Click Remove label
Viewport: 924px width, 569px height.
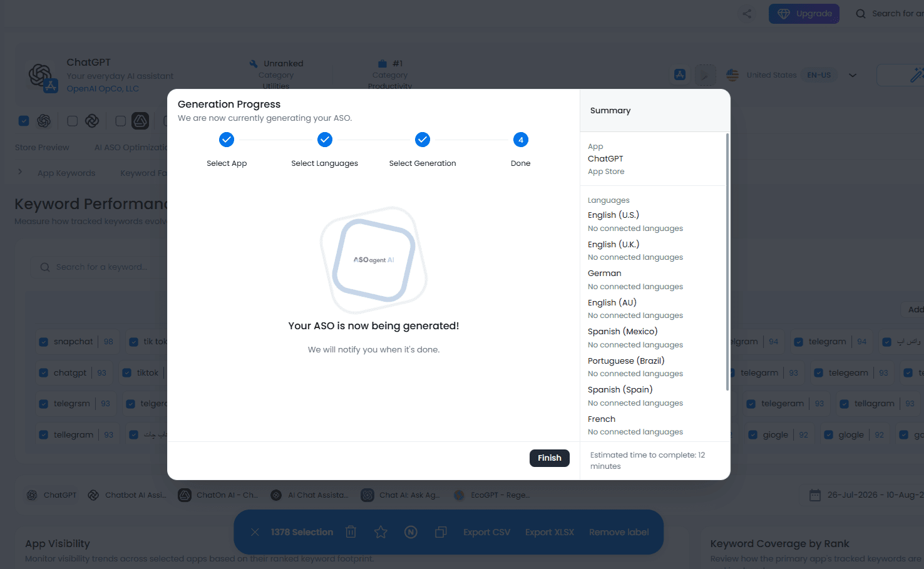pos(619,532)
